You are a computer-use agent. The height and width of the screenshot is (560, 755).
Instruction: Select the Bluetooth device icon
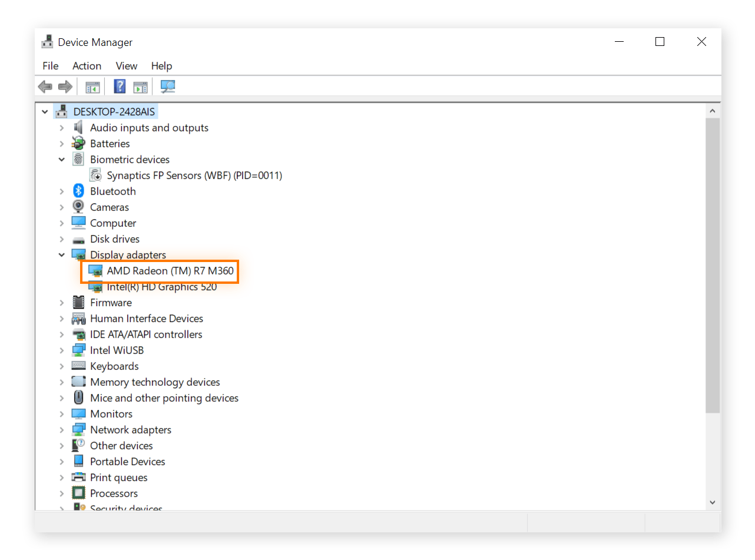pos(78,191)
